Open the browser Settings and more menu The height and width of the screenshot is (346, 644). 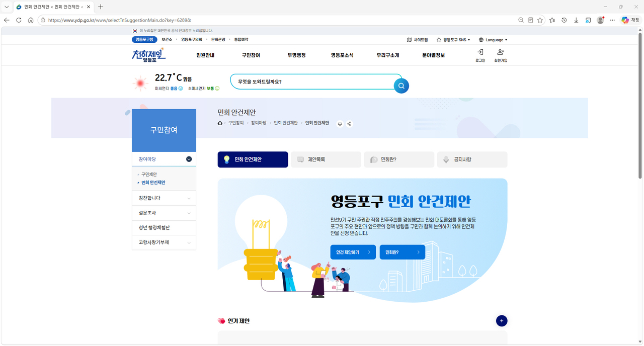[x=612, y=20]
